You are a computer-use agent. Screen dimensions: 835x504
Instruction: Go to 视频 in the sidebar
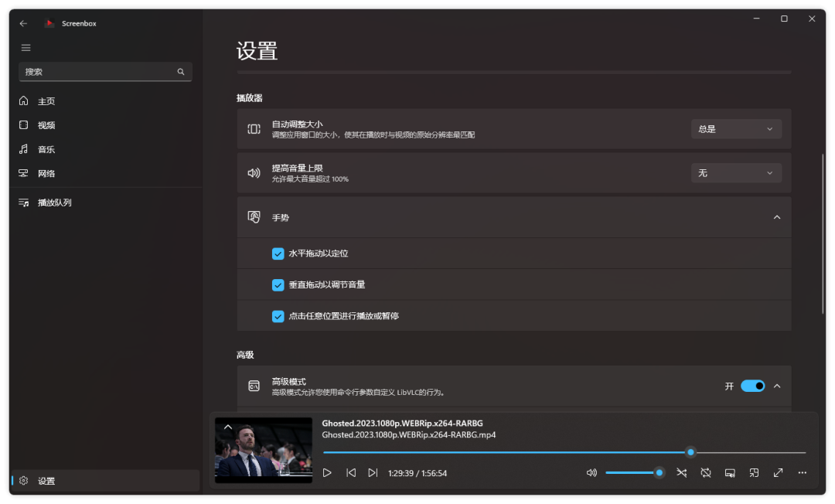46,125
